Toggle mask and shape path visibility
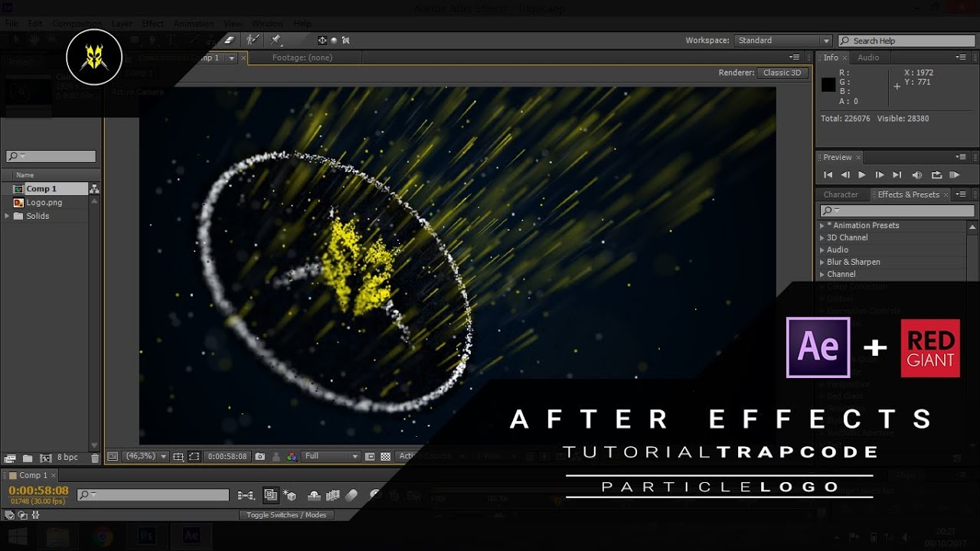This screenshot has width=980, height=551. tap(194, 456)
